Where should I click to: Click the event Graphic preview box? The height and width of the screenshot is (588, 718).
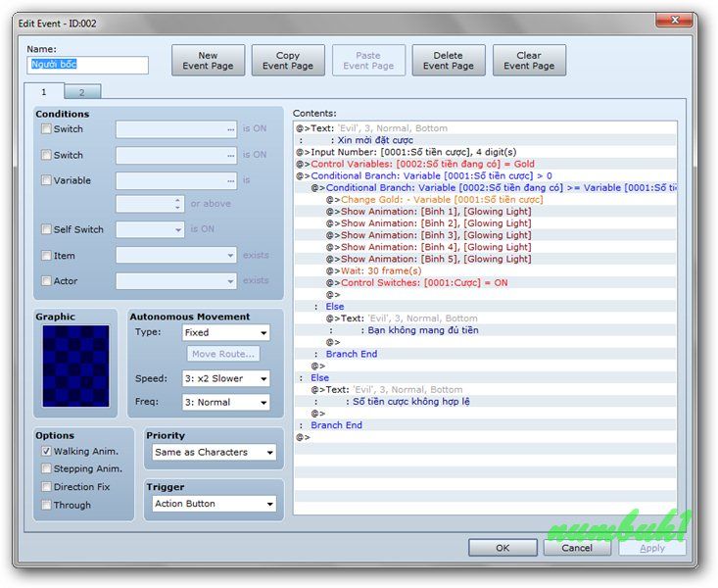(76, 366)
